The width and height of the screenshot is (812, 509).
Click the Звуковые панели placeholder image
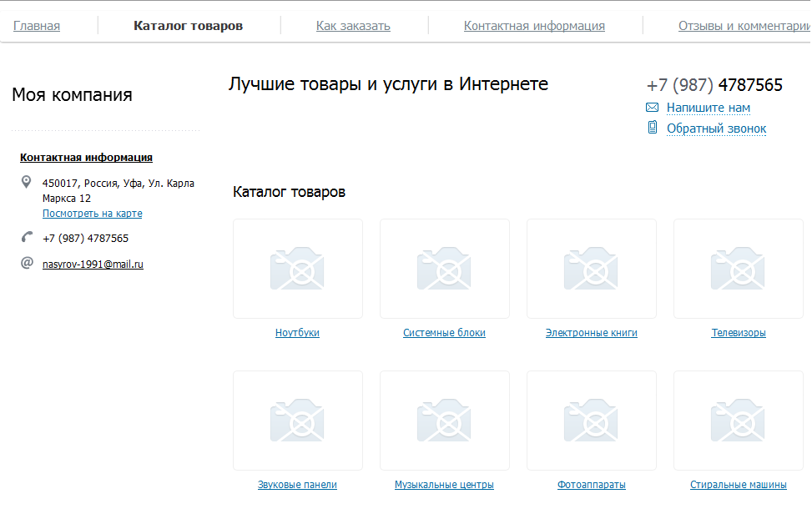click(x=298, y=421)
